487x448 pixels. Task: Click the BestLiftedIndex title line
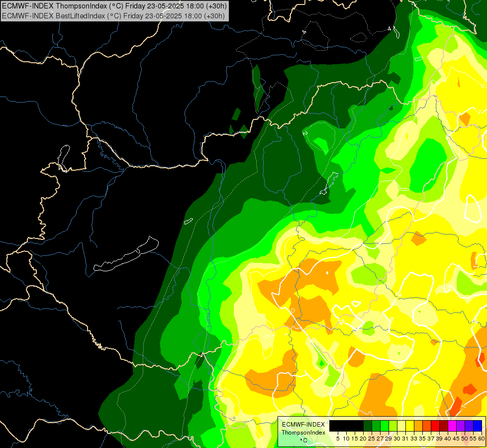(113, 16)
